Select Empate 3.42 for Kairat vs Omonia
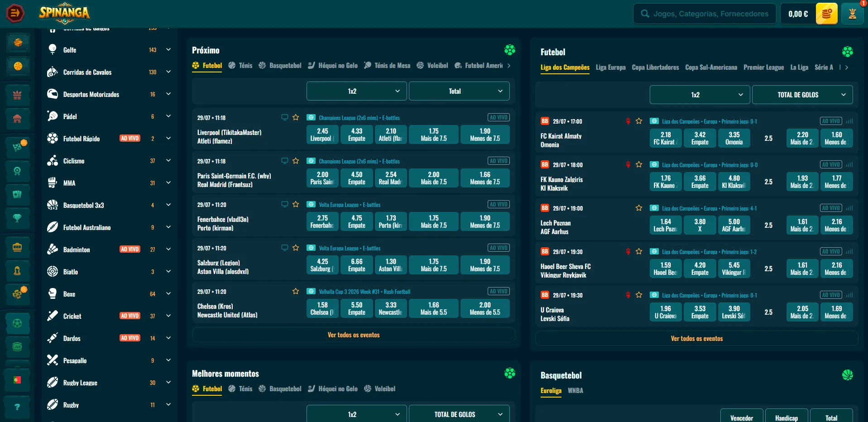The width and height of the screenshot is (868, 422). pos(700,138)
